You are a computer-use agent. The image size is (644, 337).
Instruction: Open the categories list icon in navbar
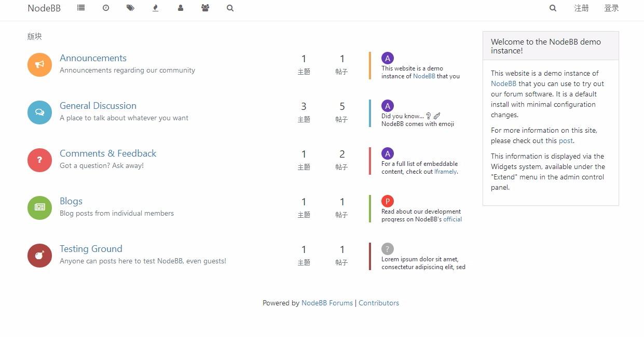[81, 8]
